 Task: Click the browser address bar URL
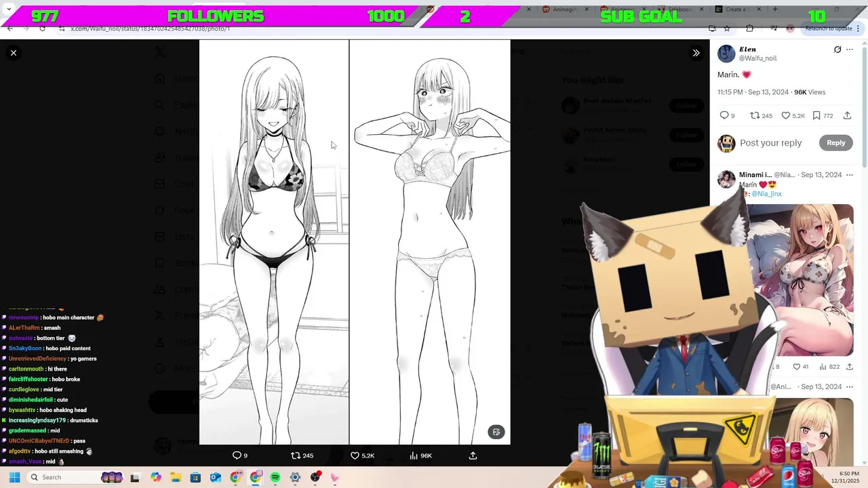[151, 28]
